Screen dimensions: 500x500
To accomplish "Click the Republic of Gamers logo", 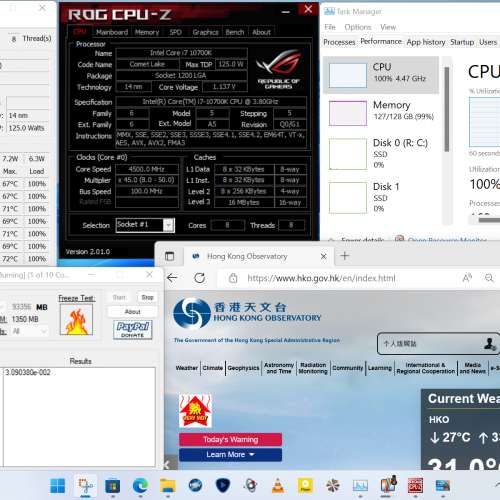I will pos(279,69).
